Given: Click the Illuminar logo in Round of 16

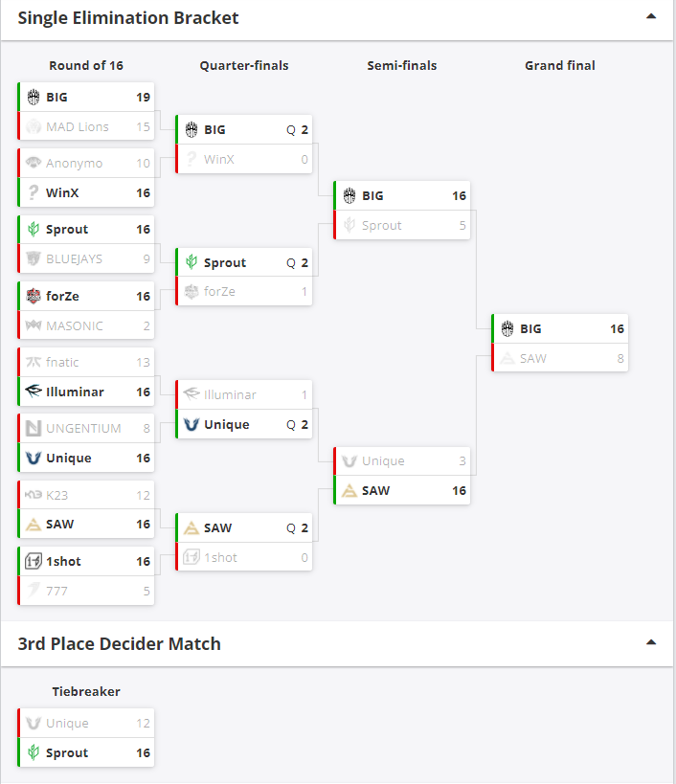Looking at the screenshot, I should coord(33,392).
